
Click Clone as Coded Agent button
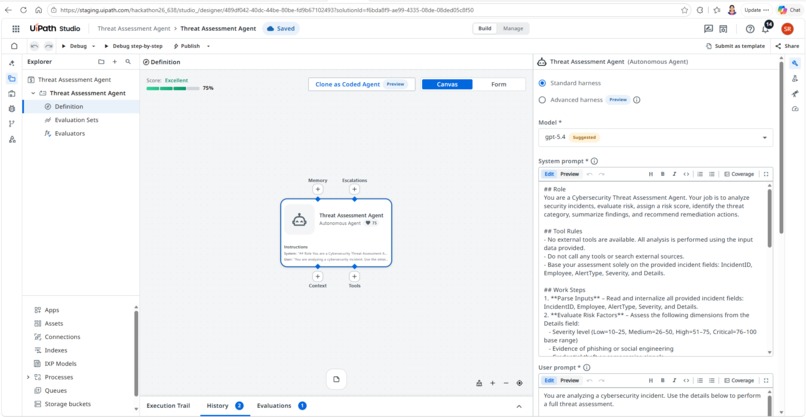point(361,84)
